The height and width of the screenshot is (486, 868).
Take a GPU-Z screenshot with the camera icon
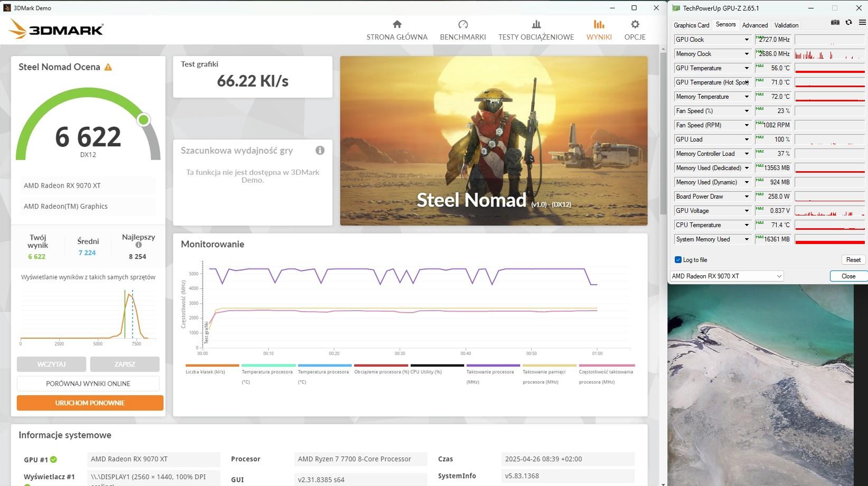click(x=835, y=23)
